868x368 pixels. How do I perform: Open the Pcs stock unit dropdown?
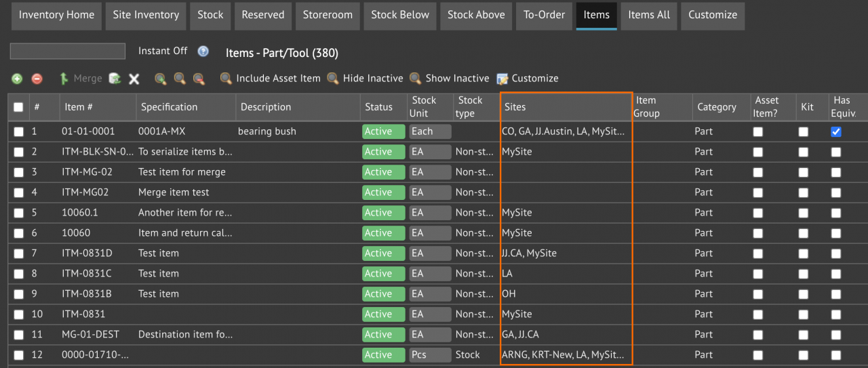(430, 355)
